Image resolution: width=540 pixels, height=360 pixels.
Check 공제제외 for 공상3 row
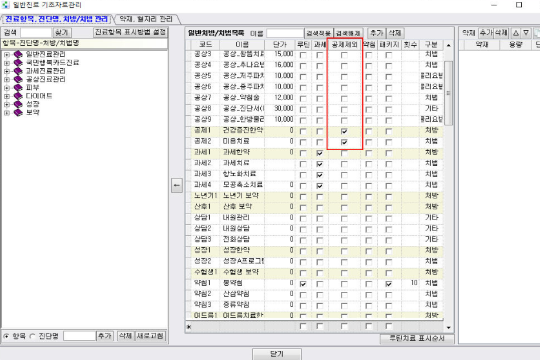coord(344,55)
